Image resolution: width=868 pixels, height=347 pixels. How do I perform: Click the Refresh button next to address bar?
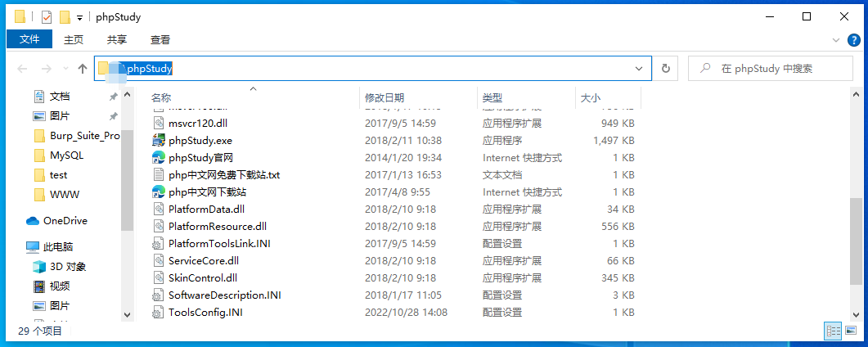(666, 68)
